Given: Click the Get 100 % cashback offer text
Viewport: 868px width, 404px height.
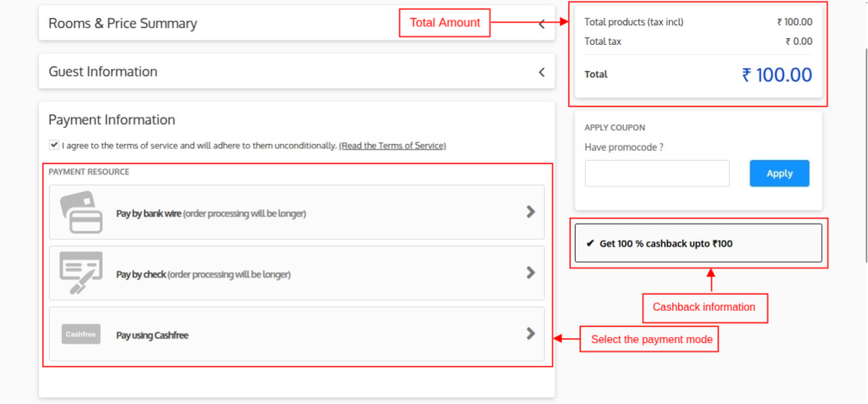Looking at the screenshot, I should coord(665,244).
